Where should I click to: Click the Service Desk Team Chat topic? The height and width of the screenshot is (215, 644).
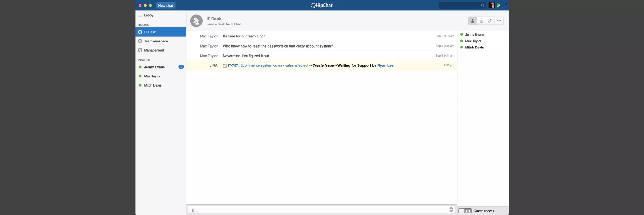click(x=223, y=24)
